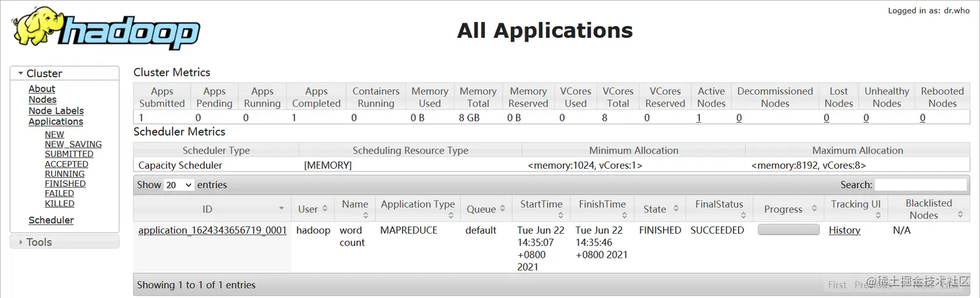Sort table by StartTime column

(541, 209)
